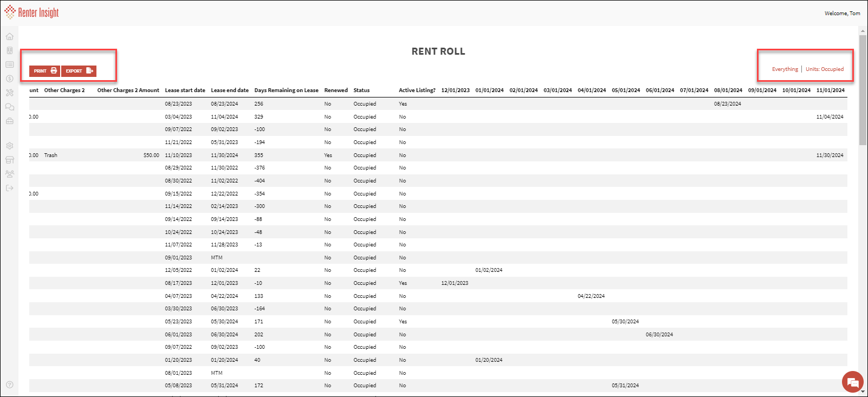
Task: Click the Lease end date column header
Action: 230,90
